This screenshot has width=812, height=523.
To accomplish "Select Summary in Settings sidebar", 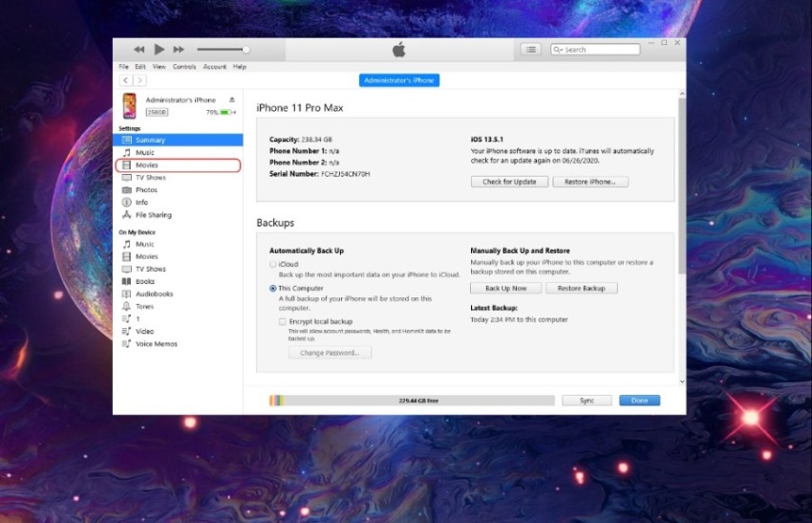I will tap(178, 140).
